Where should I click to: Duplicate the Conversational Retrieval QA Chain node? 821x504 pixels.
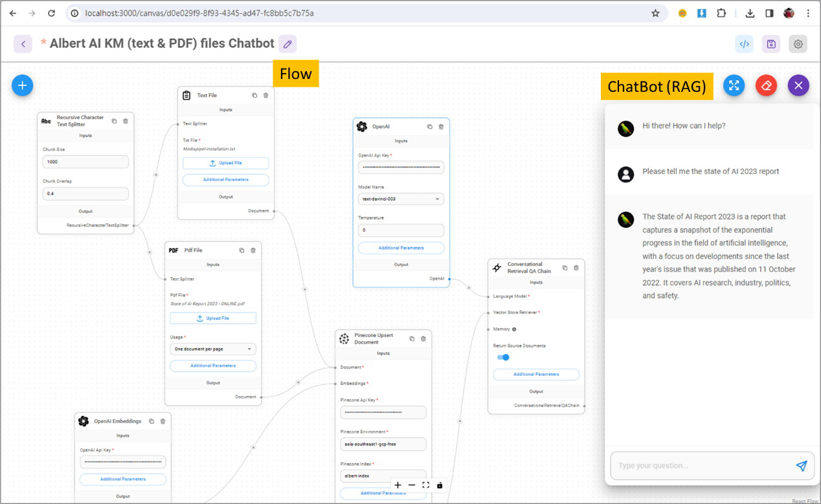(565, 268)
